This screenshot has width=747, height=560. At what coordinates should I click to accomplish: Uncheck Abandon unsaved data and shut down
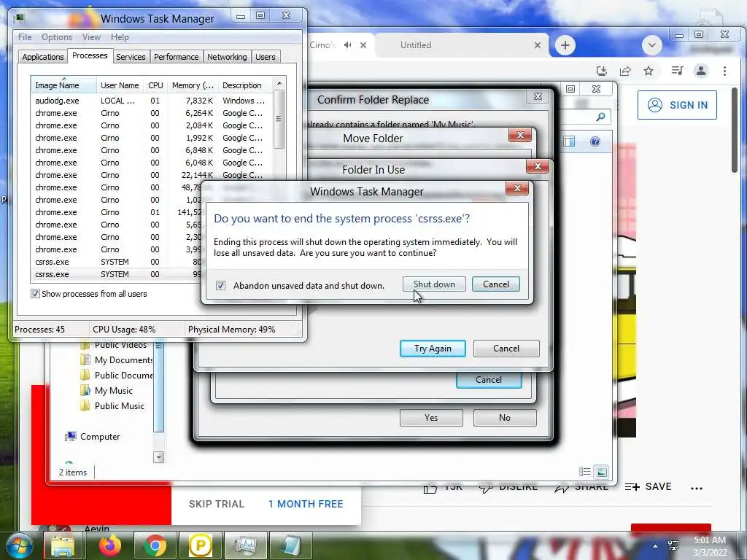tap(220, 286)
